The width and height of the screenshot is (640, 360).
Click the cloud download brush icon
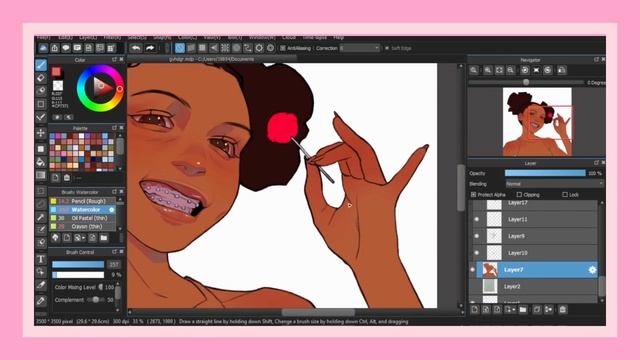click(56, 238)
